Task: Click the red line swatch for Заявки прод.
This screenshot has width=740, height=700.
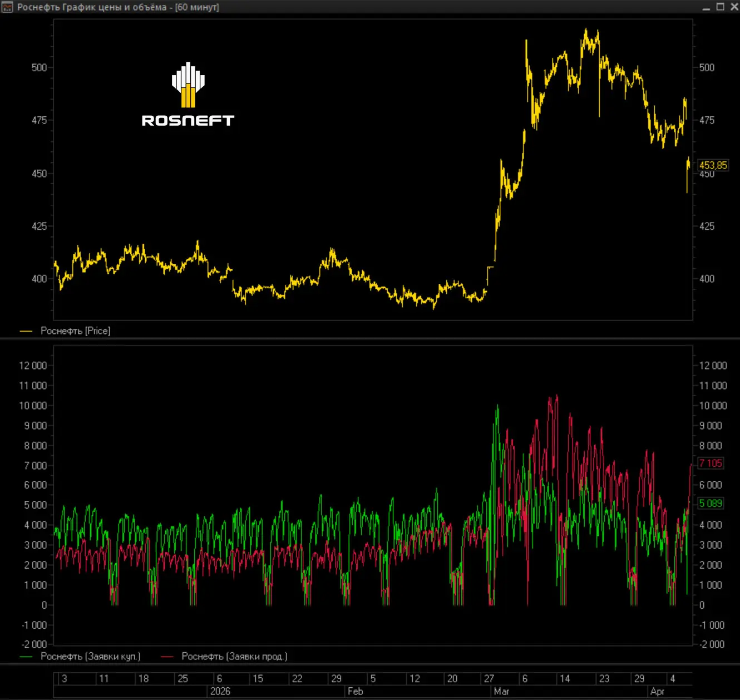Action: (x=167, y=657)
